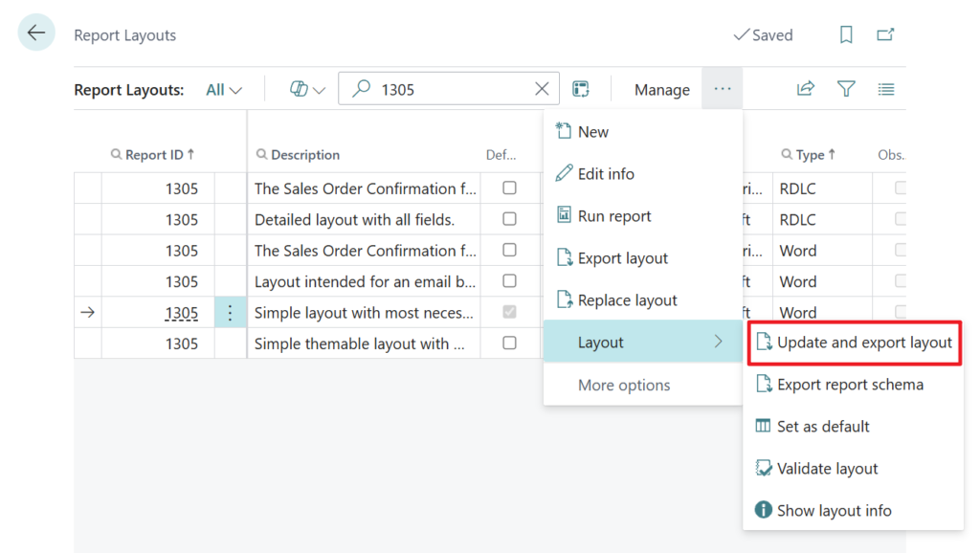Toggle Default checkbox for email layout row
This screenshot has height=553, width=980.
[509, 281]
